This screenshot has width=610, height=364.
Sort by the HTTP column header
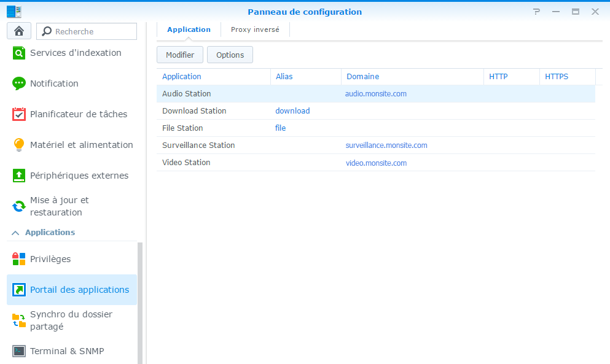512,77
